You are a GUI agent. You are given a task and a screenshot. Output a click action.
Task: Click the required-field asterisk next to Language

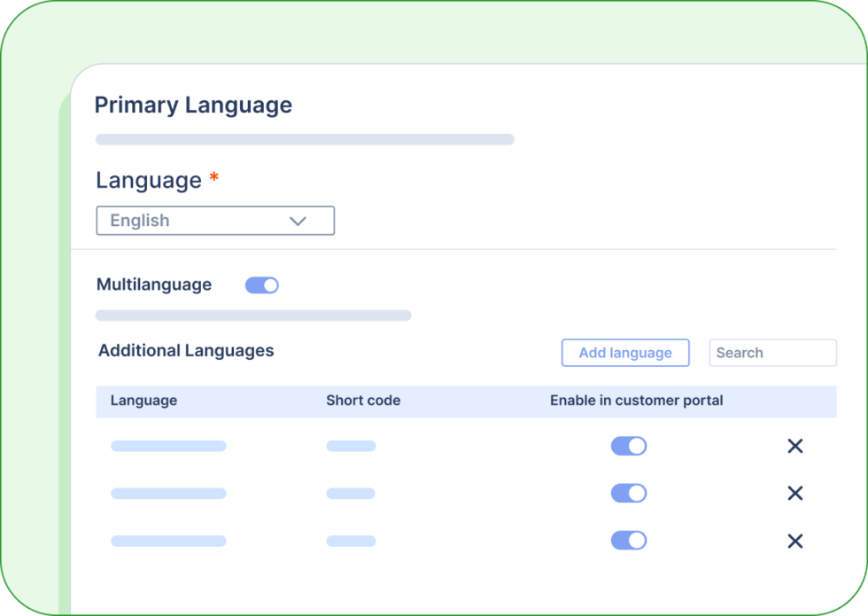[x=213, y=178]
